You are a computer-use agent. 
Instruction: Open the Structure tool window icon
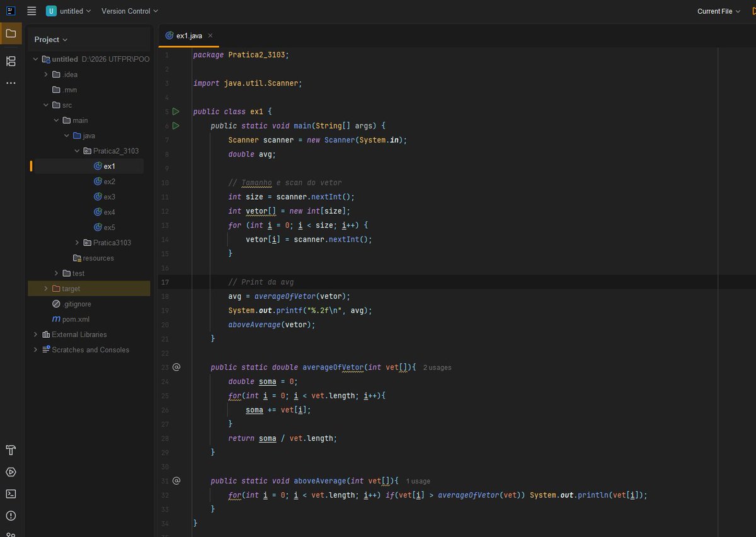(x=11, y=61)
